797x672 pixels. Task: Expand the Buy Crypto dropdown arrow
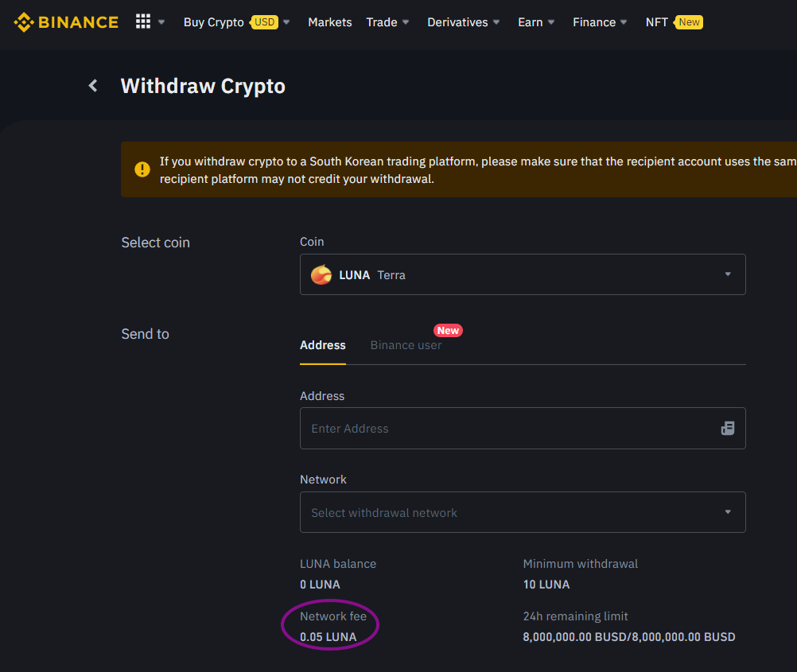click(x=286, y=22)
